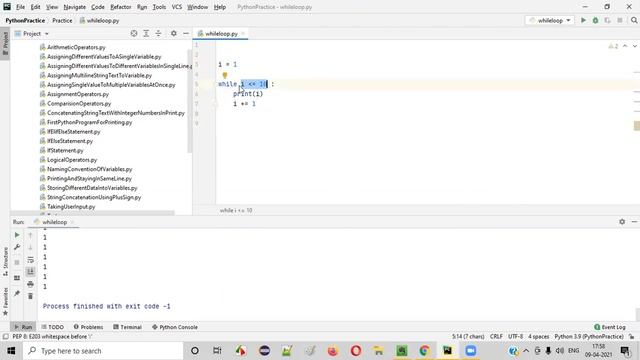Screen dimensions: 640x360
Task: Click the up arrow in the Run panel
Action: click(31, 235)
